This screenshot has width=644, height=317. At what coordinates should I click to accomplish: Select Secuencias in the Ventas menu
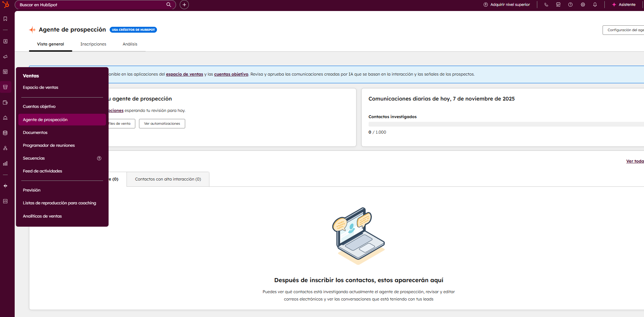tap(34, 158)
